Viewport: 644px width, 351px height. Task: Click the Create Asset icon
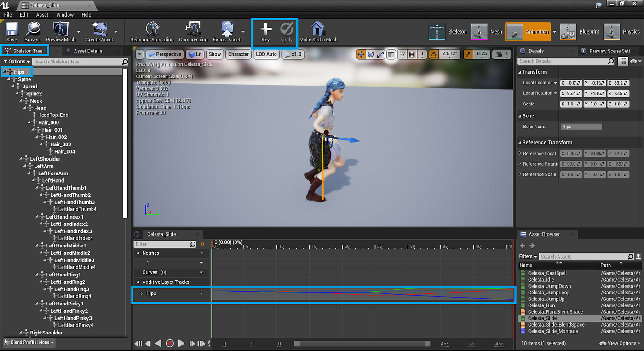click(99, 29)
